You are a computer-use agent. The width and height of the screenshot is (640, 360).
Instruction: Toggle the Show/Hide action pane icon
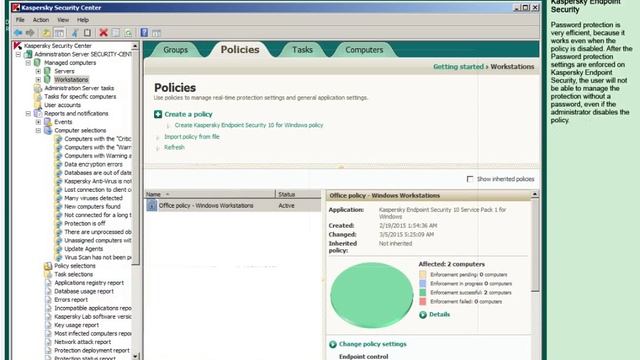(156, 33)
